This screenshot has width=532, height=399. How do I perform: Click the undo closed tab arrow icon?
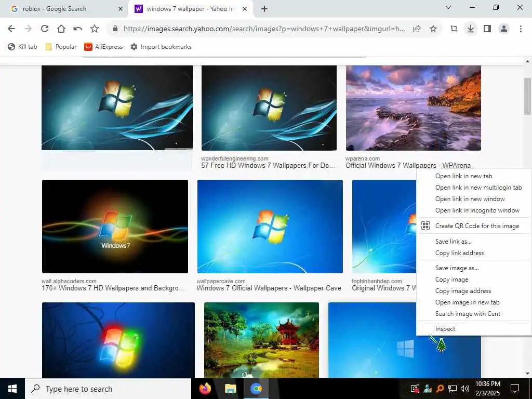(78, 29)
